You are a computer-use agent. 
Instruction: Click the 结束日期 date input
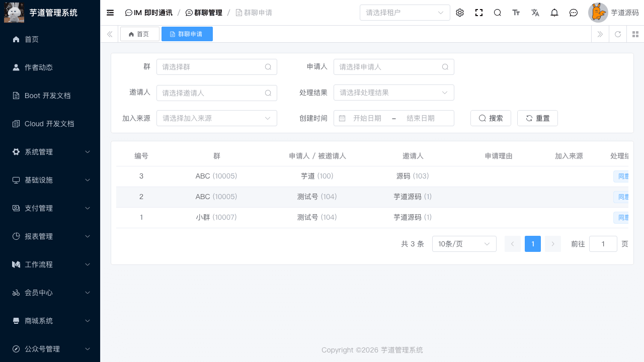tap(421, 118)
